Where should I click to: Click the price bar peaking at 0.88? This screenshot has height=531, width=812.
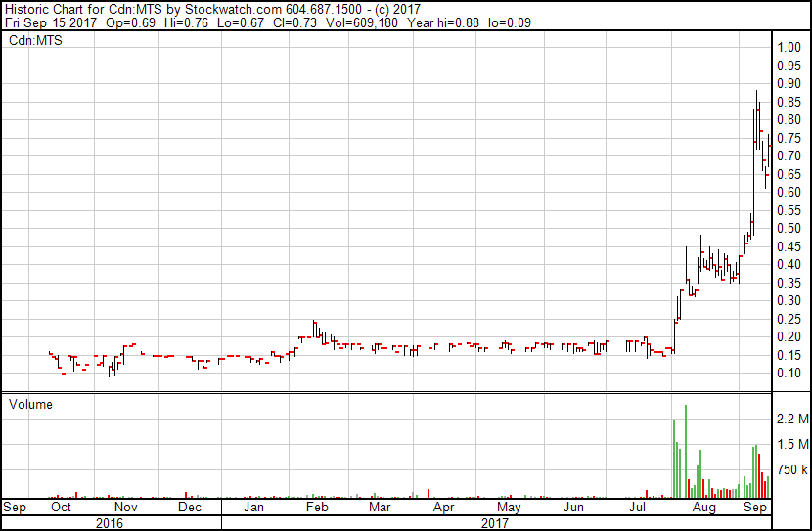pos(756,119)
